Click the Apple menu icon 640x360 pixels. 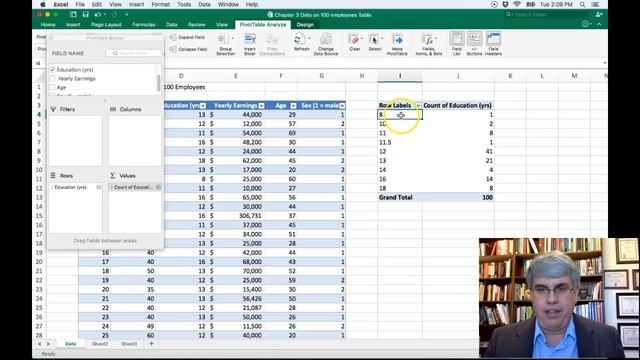pyautogui.click(x=43, y=4)
